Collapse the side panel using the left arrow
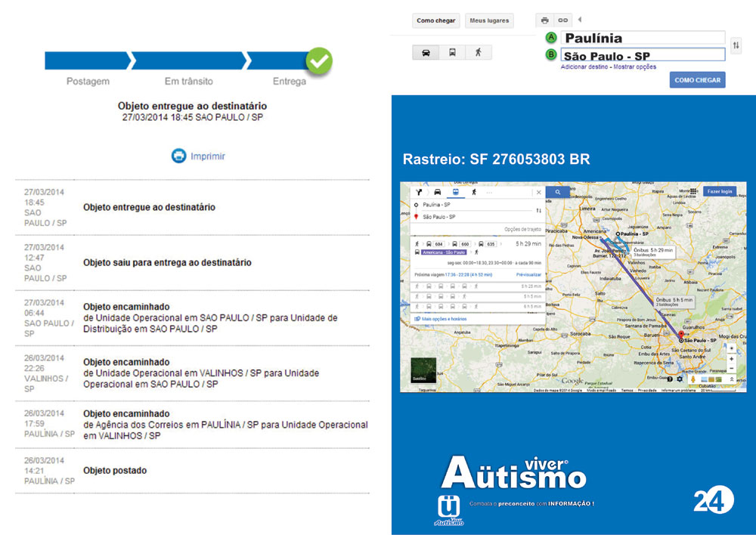The image size is (756, 535). coord(579,20)
